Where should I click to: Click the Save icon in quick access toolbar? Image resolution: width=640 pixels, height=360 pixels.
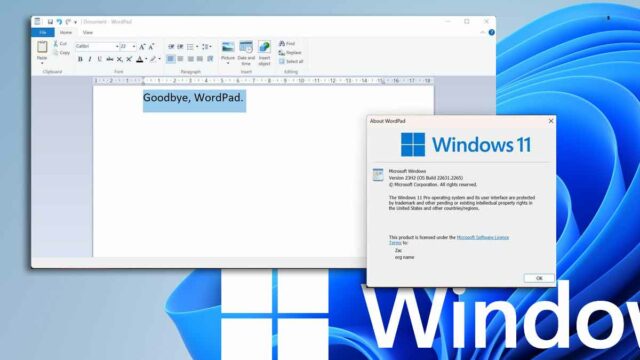click(x=50, y=22)
